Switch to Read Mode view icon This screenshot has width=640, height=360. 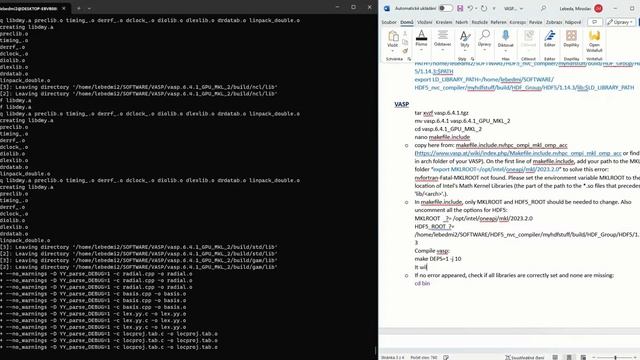[555, 358]
